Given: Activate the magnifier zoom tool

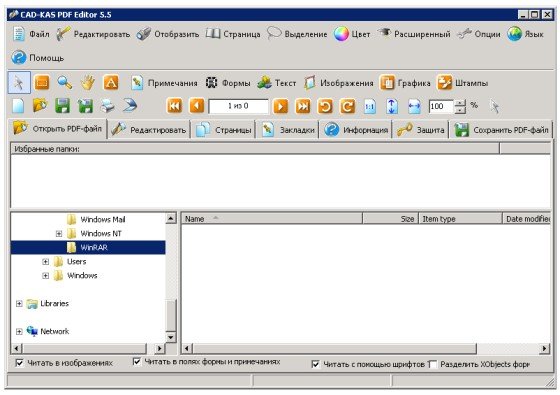Looking at the screenshot, I should pyautogui.click(x=65, y=83).
